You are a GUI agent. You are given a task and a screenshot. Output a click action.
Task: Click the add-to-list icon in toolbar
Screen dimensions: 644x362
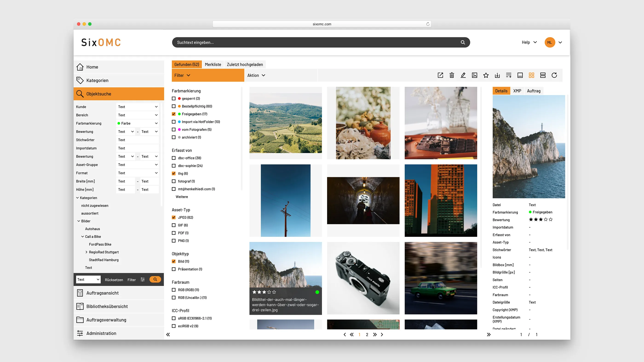[509, 75]
